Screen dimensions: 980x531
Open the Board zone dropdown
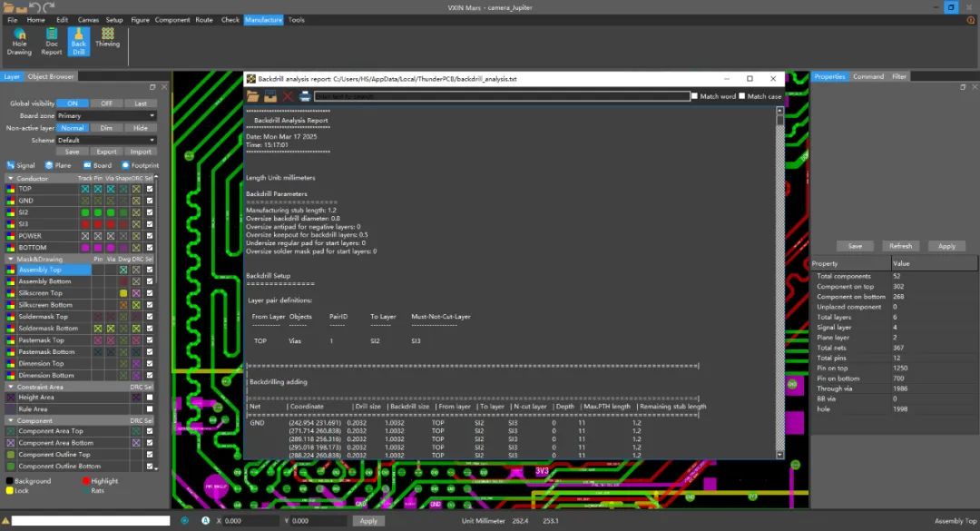point(105,116)
